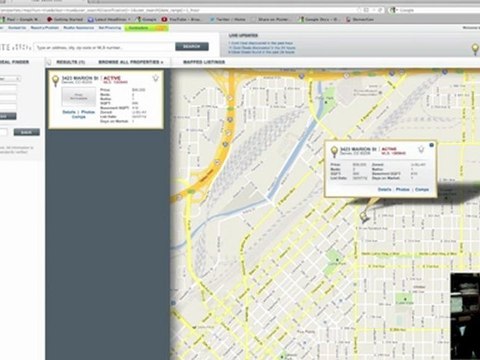Screen dimensions: 480x360
Task: Open the Getting Started bookmark
Action: pos(65,20)
